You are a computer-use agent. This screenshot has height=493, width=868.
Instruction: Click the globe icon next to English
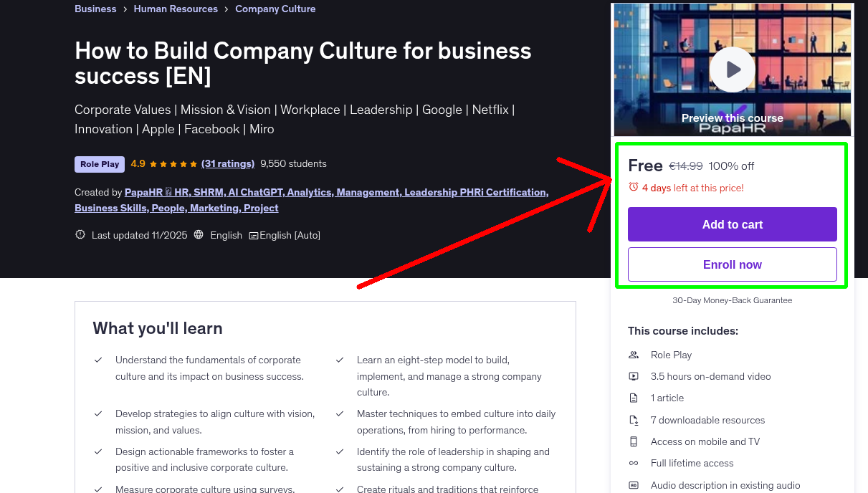click(199, 234)
